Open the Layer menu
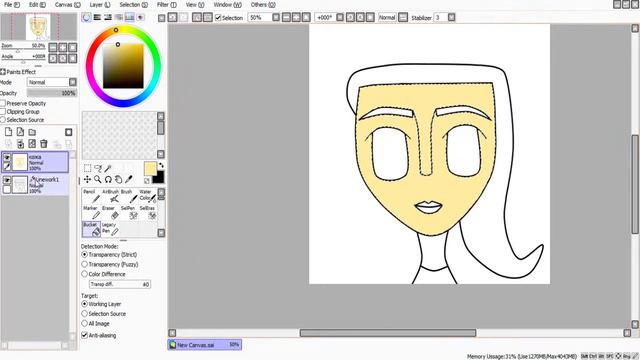 pos(100,5)
